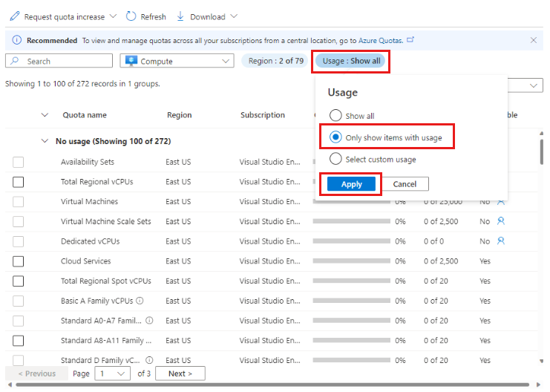Click the Cancel button in Usage popup
The height and width of the screenshot is (392, 550).
[x=405, y=184]
